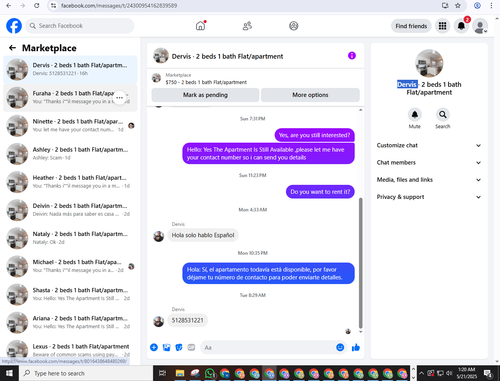Choose a GIF icon in composer
This screenshot has height=381, width=500.
pos(191,347)
